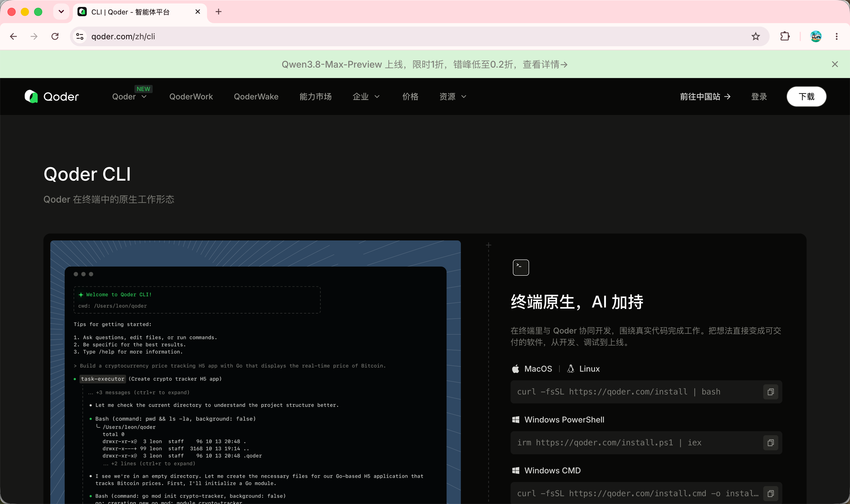Select the CLI | Qoder browser tab

coord(140,12)
